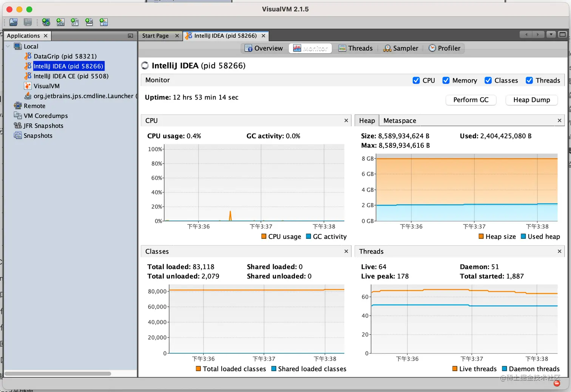Close the Heap/Metaspace graph panel
This screenshot has height=392, width=571.
559,120
